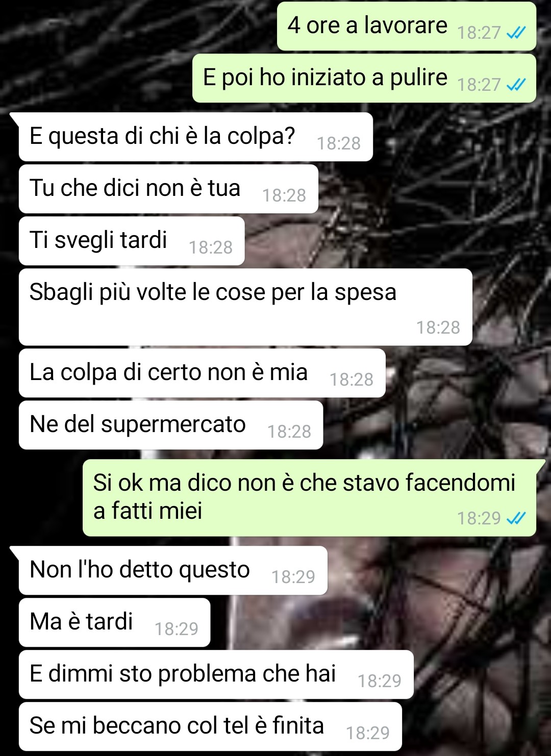Viewport: 551px width, 756px height.
Task: Tap the 18:29 timestamp on 'Ma è tardi'
Action: pos(177,629)
